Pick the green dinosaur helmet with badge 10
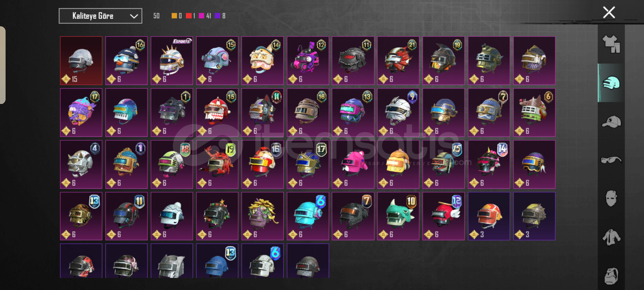This screenshot has height=290, width=644. [x=398, y=216]
